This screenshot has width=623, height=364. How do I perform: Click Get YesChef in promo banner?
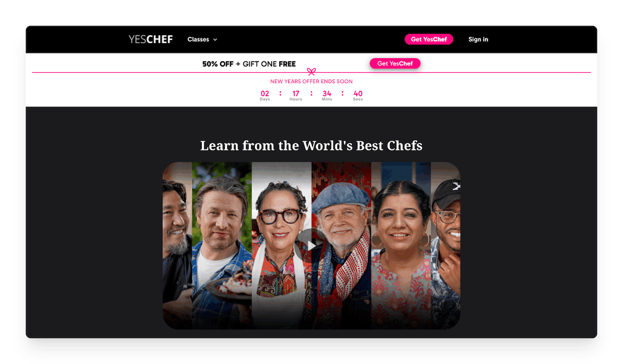395,63
